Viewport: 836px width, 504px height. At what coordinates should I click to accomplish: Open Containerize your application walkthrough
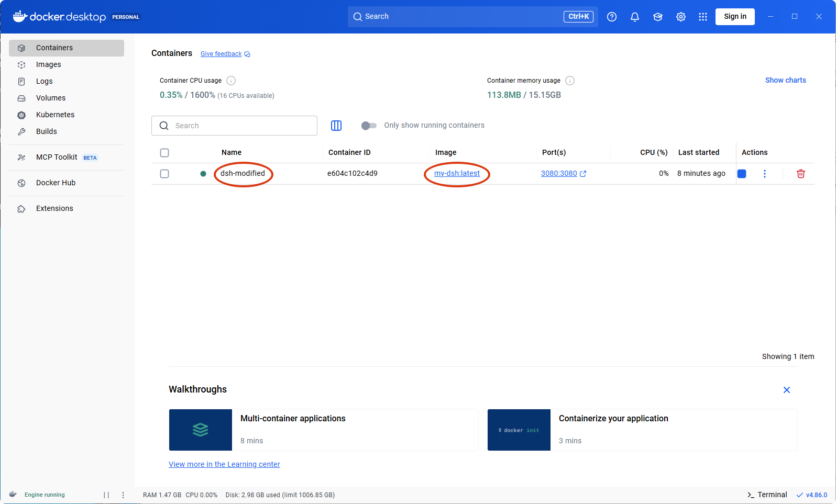pos(642,430)
